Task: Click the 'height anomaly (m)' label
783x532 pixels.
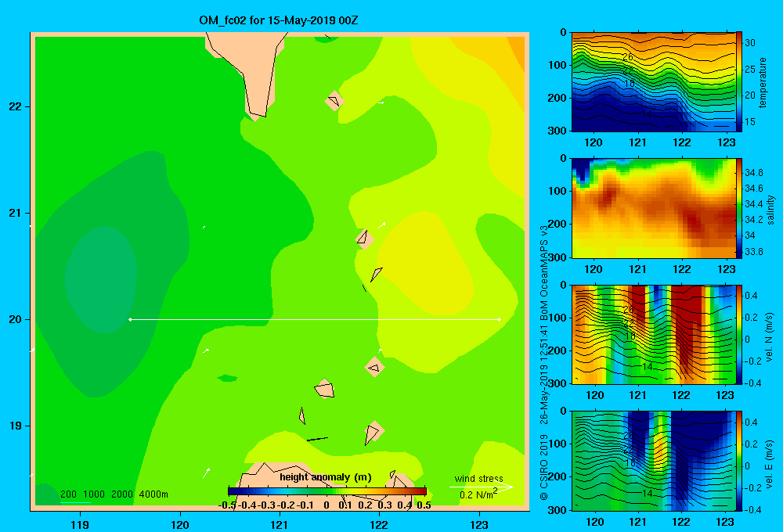Action: coord(326,477)
